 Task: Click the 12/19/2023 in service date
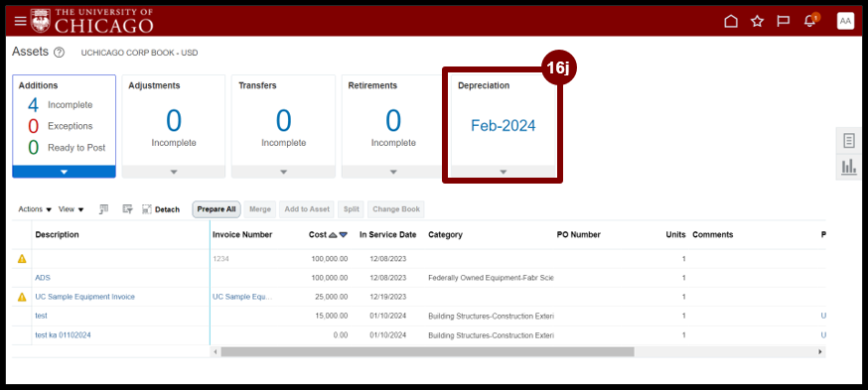388,297
